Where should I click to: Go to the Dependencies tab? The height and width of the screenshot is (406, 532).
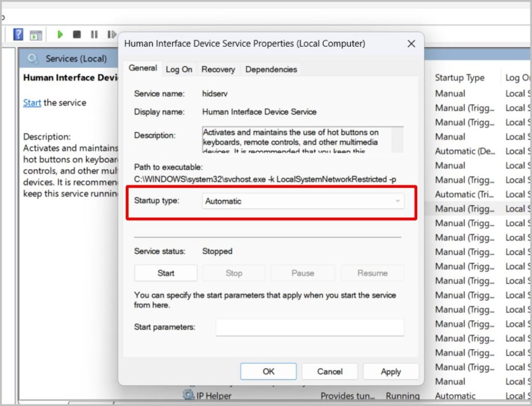pyautogui.click(x=271, y=69)
